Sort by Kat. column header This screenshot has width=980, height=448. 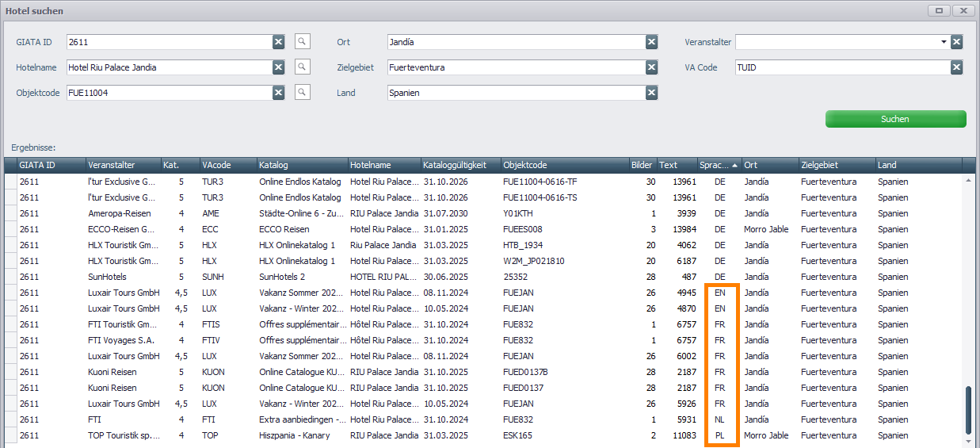click(180, 165)
